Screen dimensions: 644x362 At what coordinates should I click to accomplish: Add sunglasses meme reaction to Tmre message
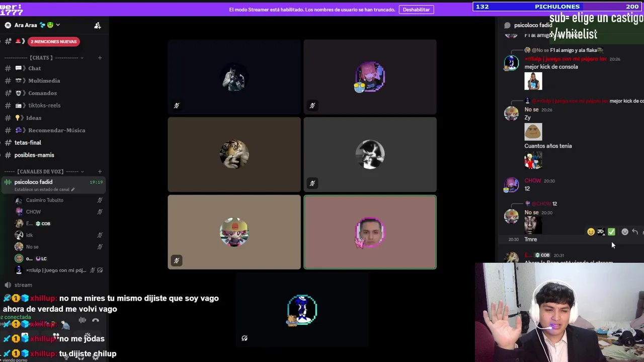click(x=601, y=232)
